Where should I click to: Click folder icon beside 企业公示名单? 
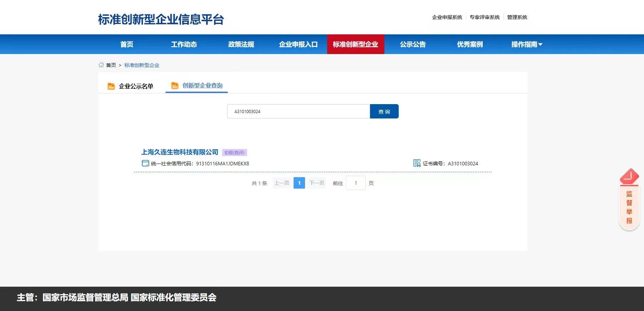[x=111, y=86]
